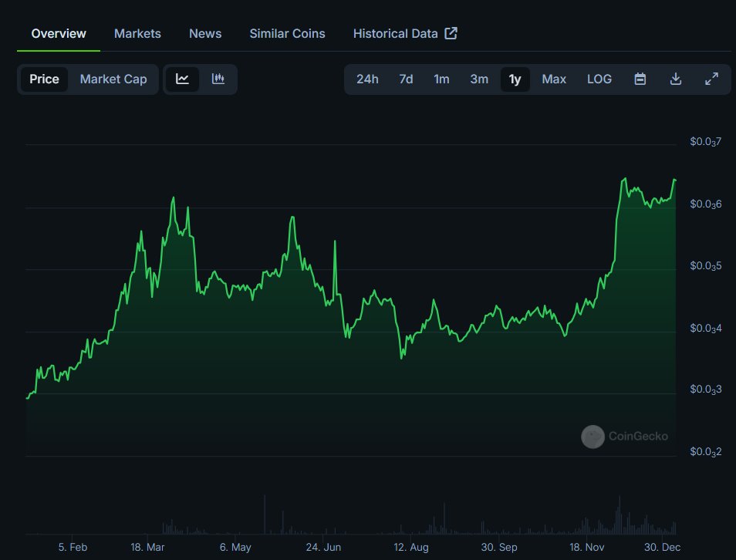Click the chart download icon
Screen dimensions: 736x560
(675, 79)
